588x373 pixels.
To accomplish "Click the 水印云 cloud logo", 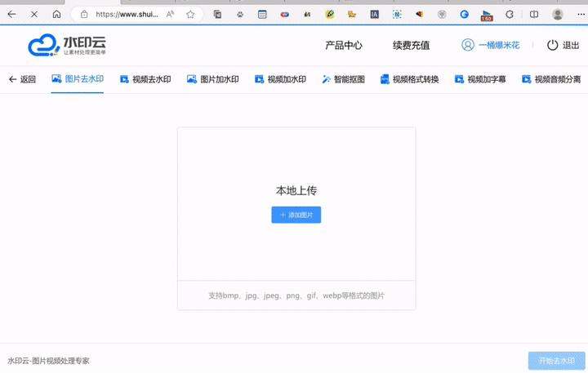I will (x=67, y=46).
